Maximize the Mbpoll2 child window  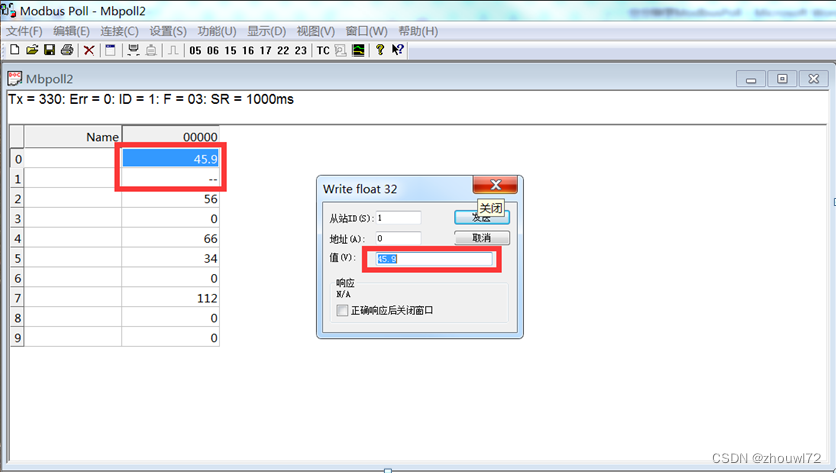782,79
